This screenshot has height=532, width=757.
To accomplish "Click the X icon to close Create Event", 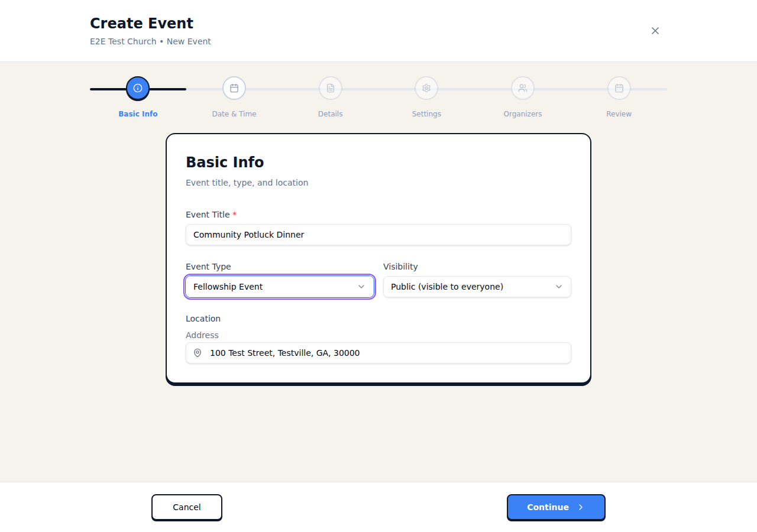I will click(x=655, y=30).
